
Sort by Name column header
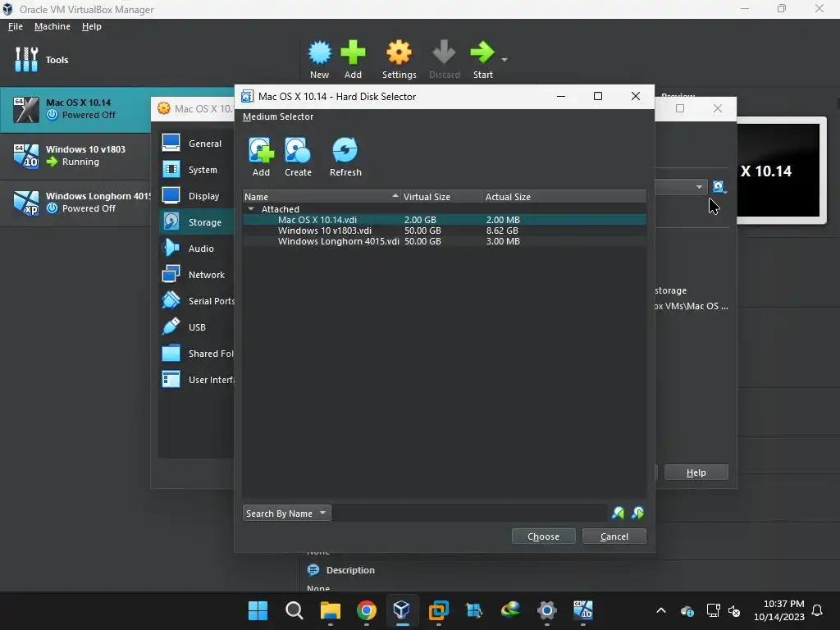point(322,197)
